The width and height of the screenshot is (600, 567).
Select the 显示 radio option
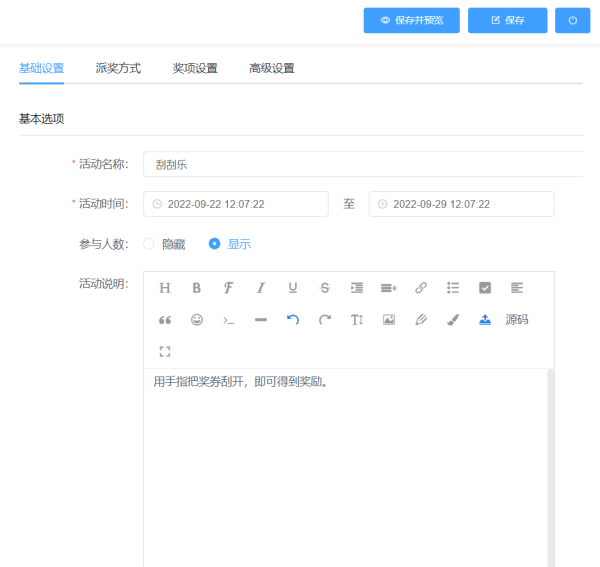230,244
